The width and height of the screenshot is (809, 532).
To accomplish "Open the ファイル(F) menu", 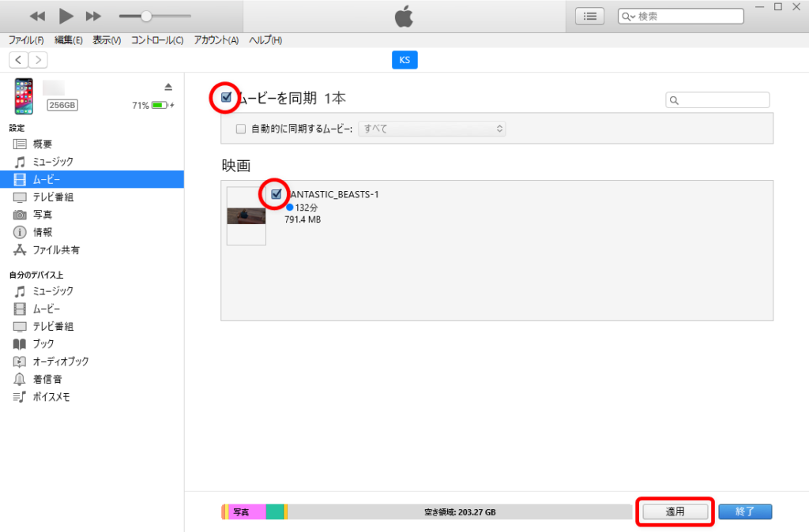I will (26, 40).
